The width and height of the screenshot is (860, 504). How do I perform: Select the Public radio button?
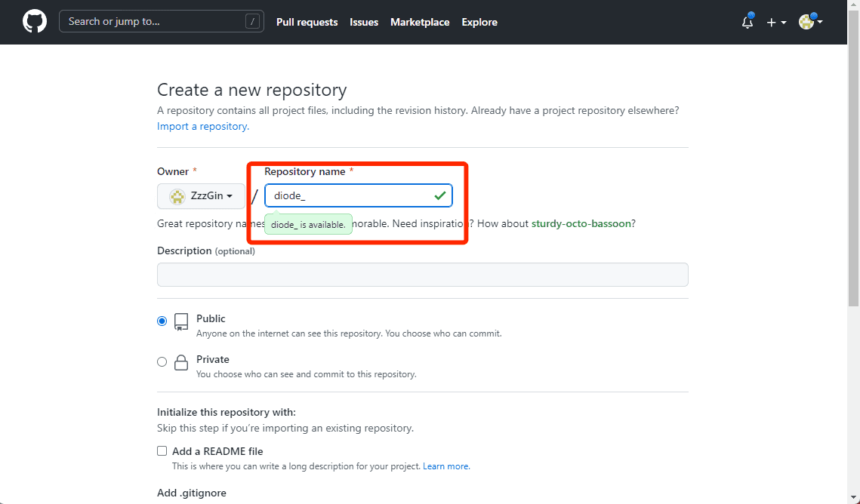click(162, 321)
